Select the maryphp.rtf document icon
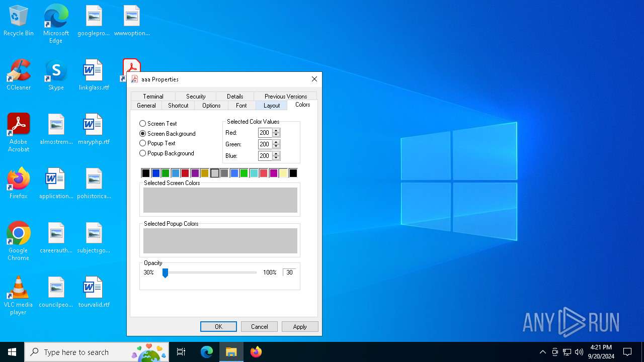 click(x=94, y=130)
